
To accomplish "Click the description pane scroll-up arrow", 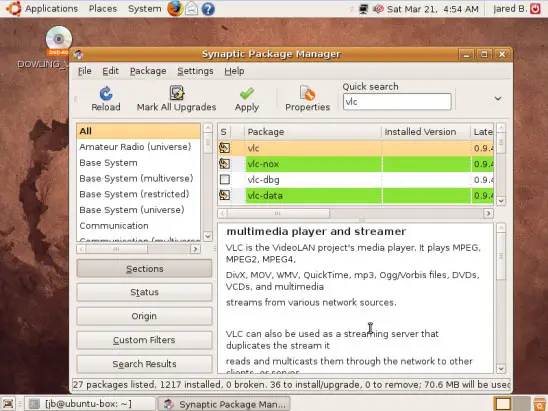I will pos(501,229).
